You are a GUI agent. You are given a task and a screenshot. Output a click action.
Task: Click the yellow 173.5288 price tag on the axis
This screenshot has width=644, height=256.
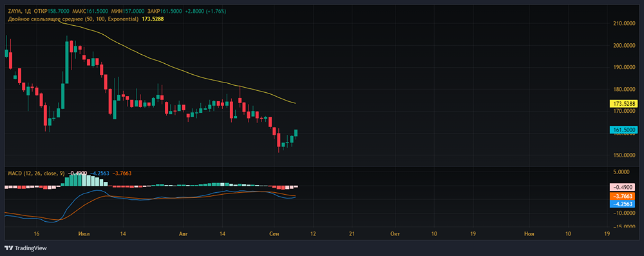tap(623, 104)
